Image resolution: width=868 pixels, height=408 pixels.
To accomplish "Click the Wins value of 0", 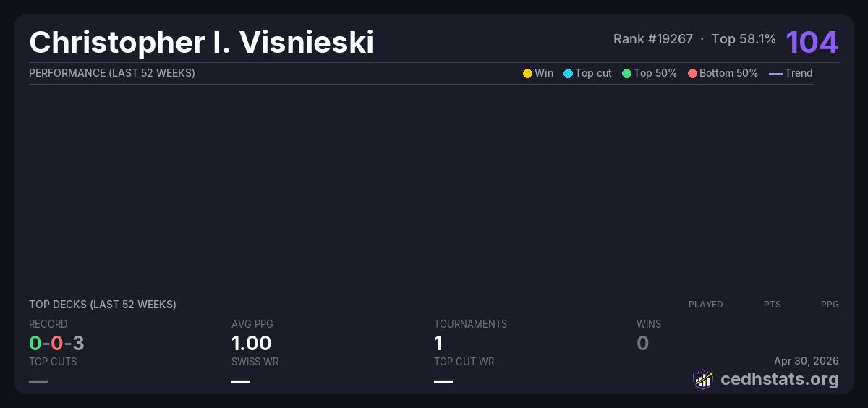I will point(642,343).
